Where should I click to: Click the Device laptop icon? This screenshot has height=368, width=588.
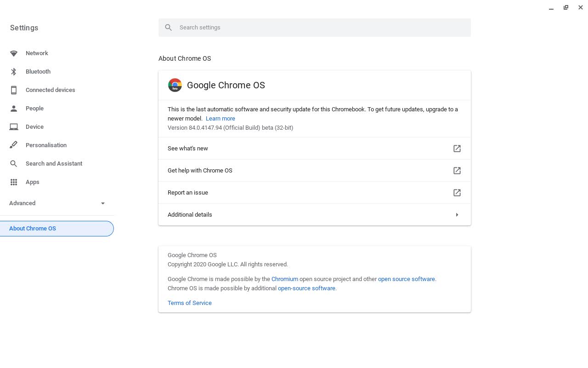[x=14, y=127]
